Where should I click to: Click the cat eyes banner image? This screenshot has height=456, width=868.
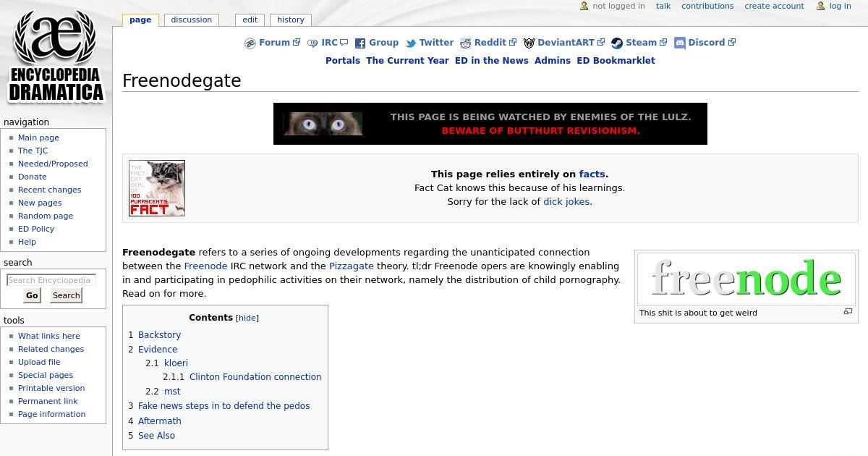click(x=323, y=124)
